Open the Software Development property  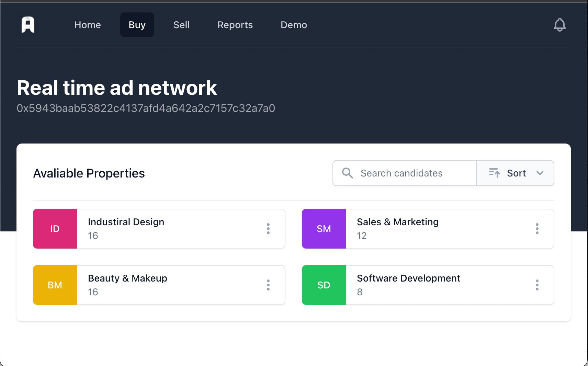click(x=408, y=278)
